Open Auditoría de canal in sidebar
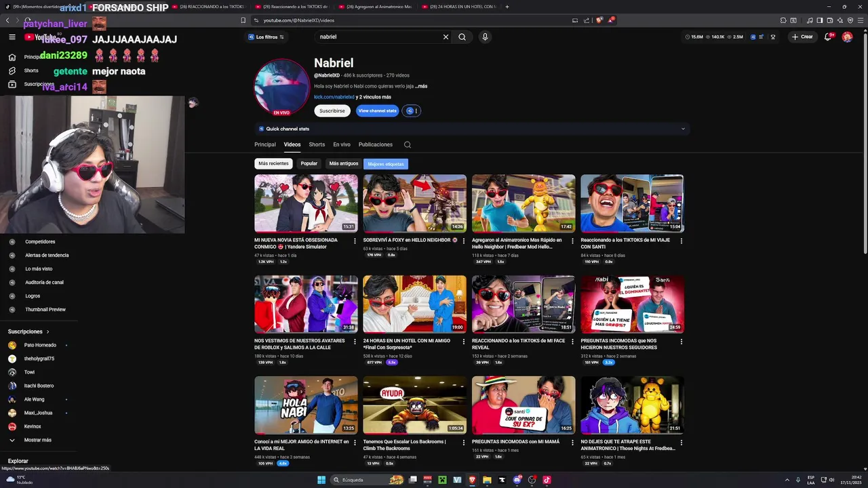The height and width of the screenshot is (488, 868). pos(44,282)
